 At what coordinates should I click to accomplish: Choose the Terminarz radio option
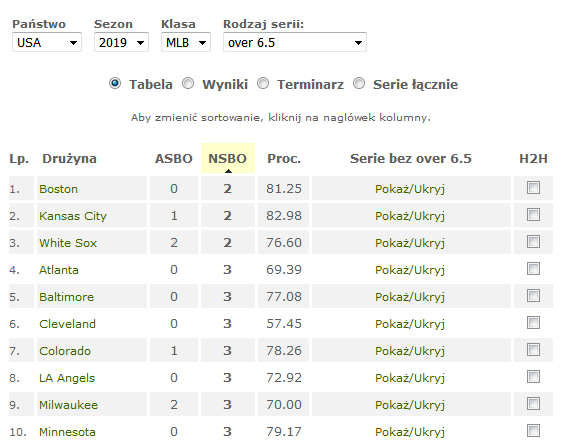(263, 83)
